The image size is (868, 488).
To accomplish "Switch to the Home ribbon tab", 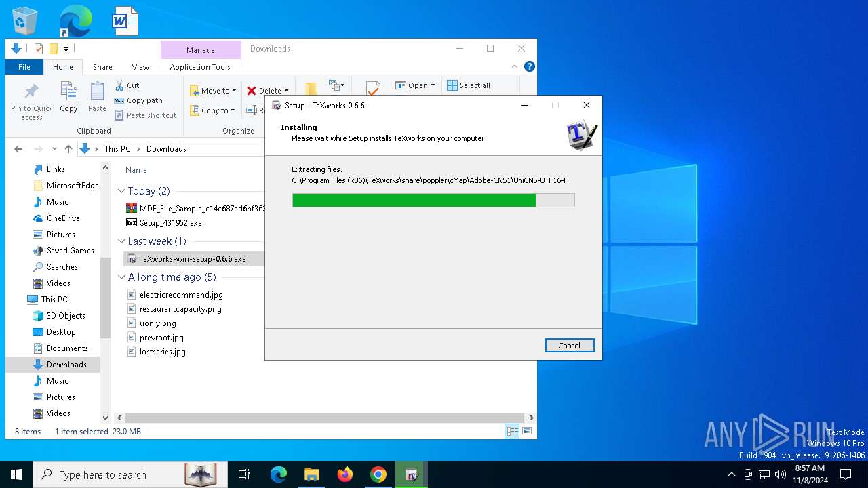I will coord(63,67).
